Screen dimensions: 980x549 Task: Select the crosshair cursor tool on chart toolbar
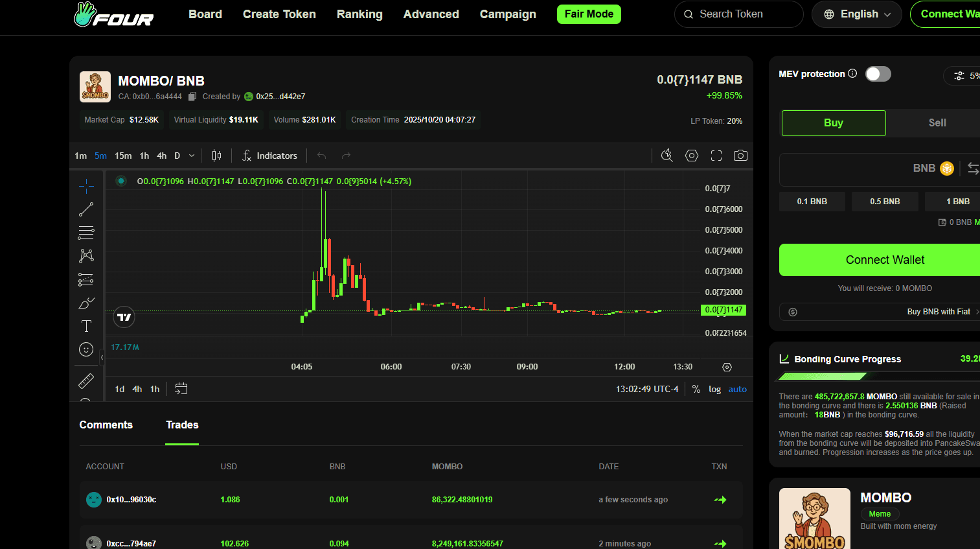pyautogui.click(x=86, y=186)
